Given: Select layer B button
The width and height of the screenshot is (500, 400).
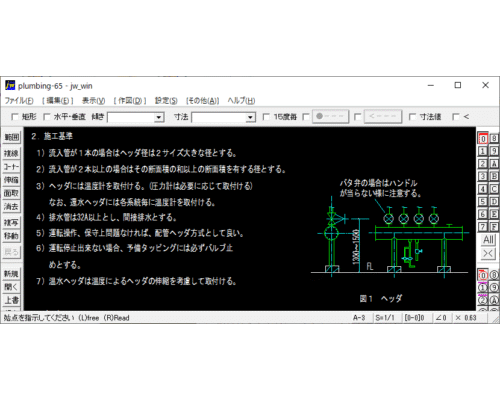Looking at the screenshot, I should (x=494, y=176).
